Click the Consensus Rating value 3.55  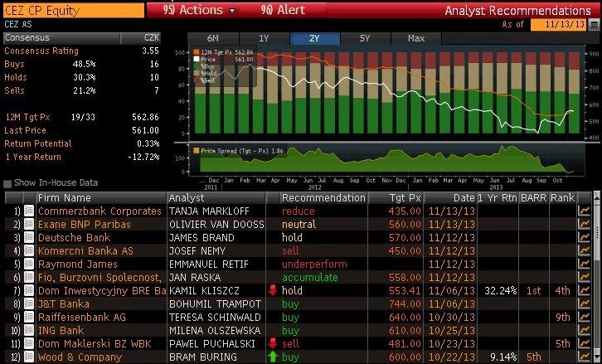[151, 51]
